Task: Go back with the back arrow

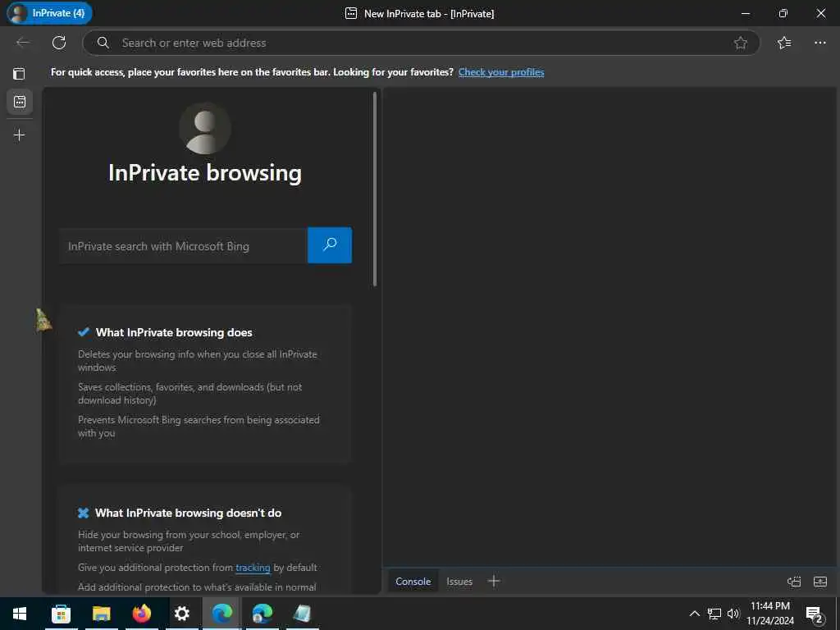Action: (23, 43)
